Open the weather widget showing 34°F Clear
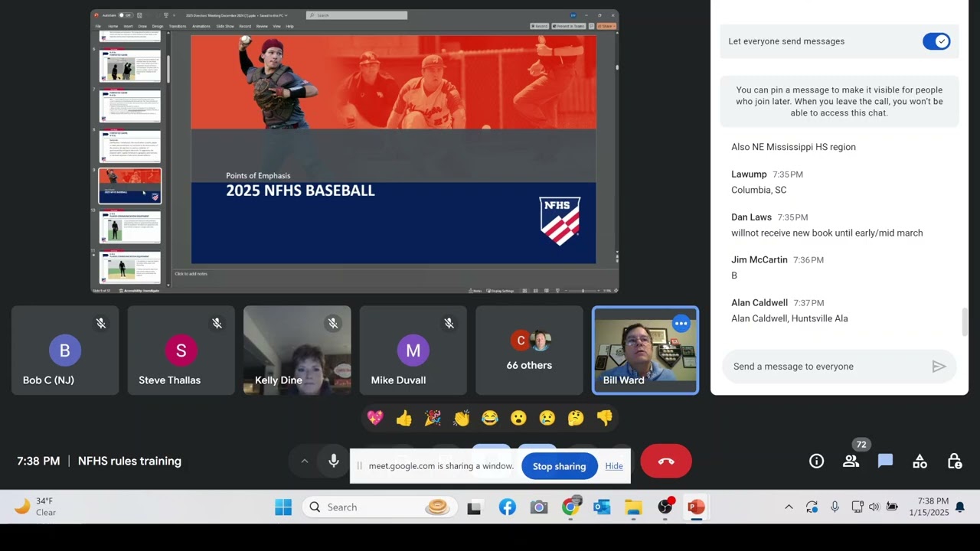The image size is (980, 551). tap(36, 507)
